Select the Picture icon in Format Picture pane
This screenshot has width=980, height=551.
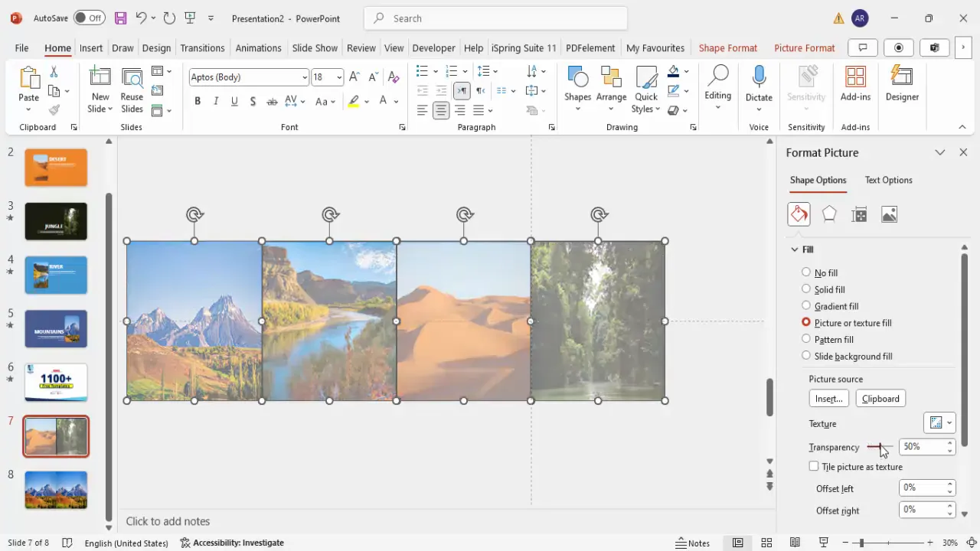[889, 214]
